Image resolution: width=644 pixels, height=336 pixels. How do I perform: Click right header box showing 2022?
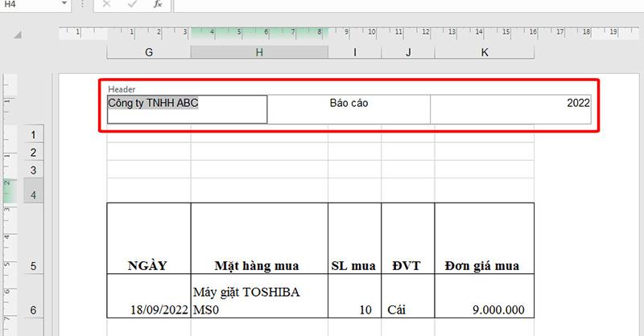510,109
